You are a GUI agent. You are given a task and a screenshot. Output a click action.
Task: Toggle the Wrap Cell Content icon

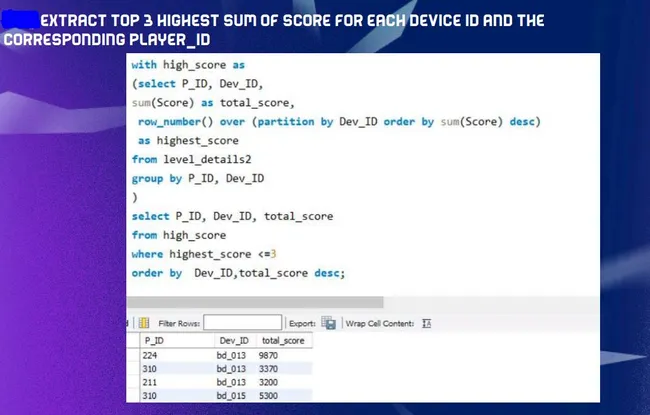coord(427,323)
